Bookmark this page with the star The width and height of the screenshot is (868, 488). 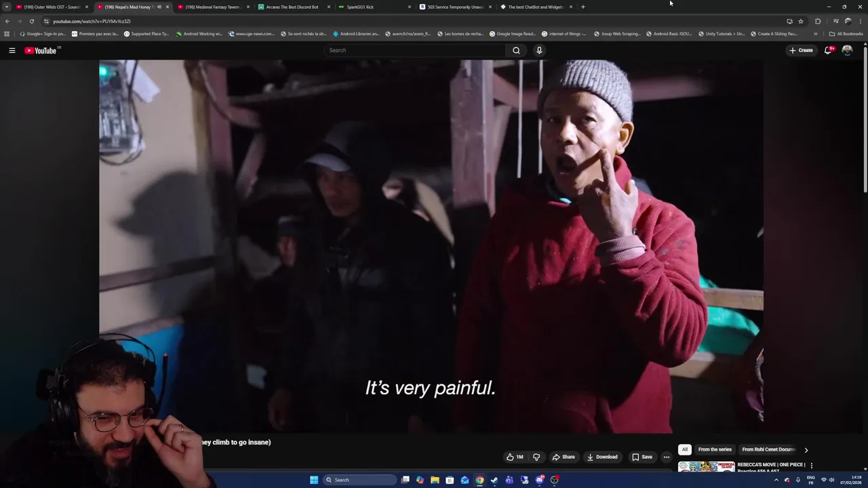(801, 21)
